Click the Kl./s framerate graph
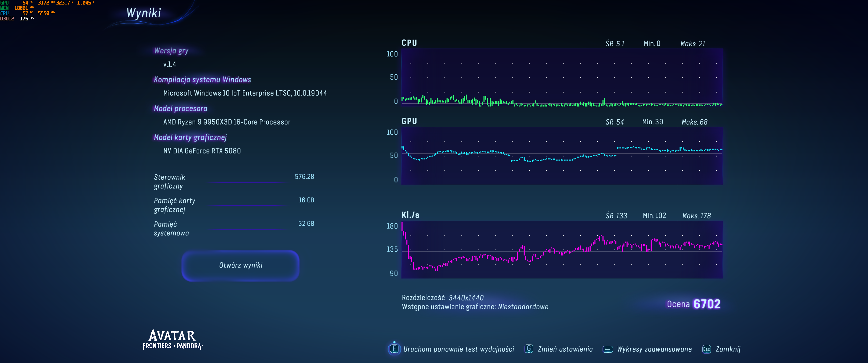Screen dimensions: 868x363 point(562,250)
